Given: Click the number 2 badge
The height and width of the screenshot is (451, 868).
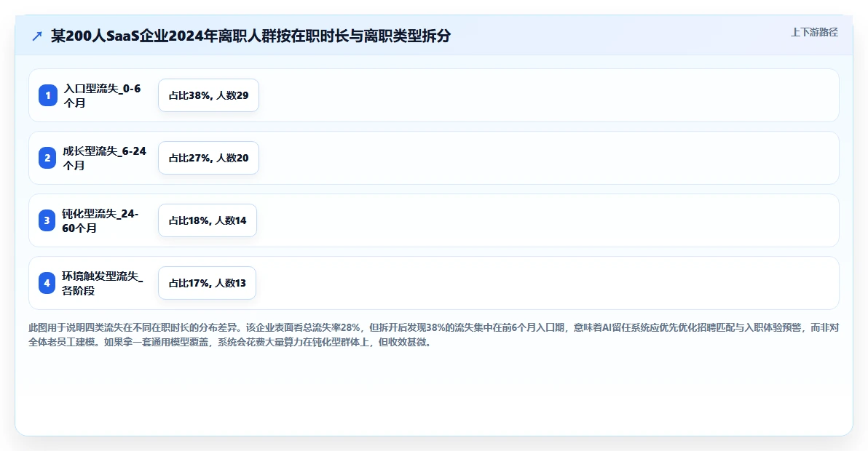Looking at the screenshot, I should [47, 158].
